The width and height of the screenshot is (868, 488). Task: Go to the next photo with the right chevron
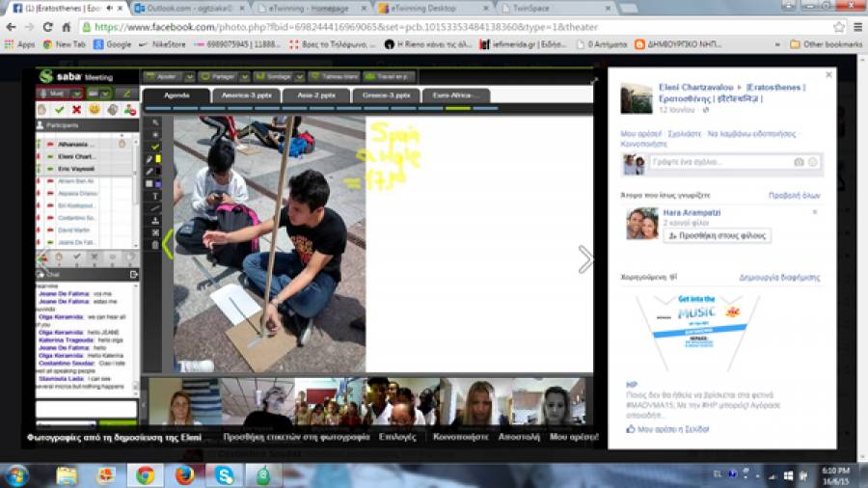pos(584,258)
